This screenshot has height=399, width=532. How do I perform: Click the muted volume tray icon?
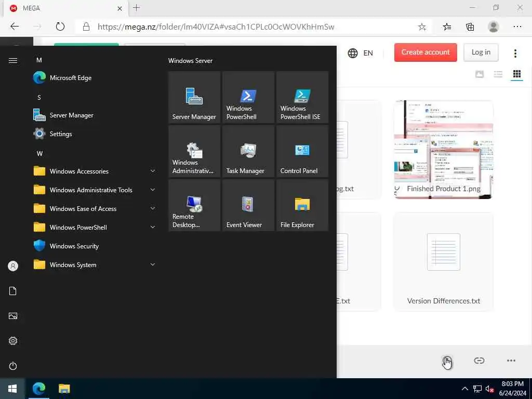point(489,389)
